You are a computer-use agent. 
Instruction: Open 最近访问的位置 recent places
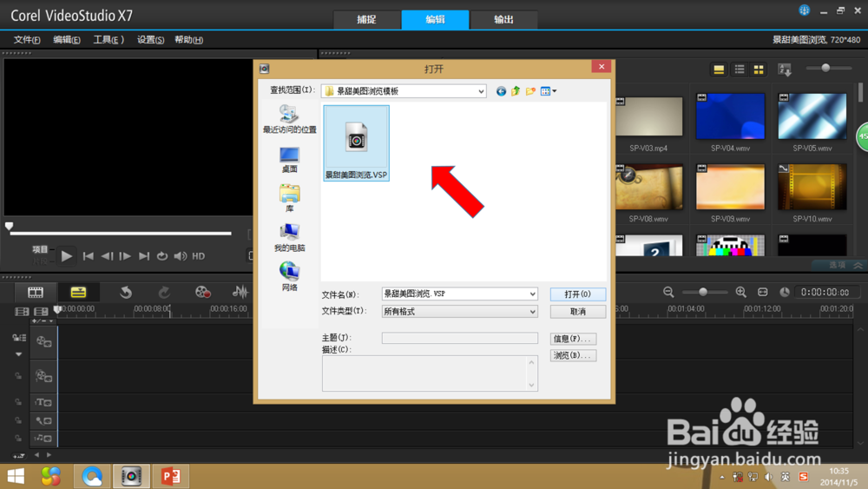(290, 119)
